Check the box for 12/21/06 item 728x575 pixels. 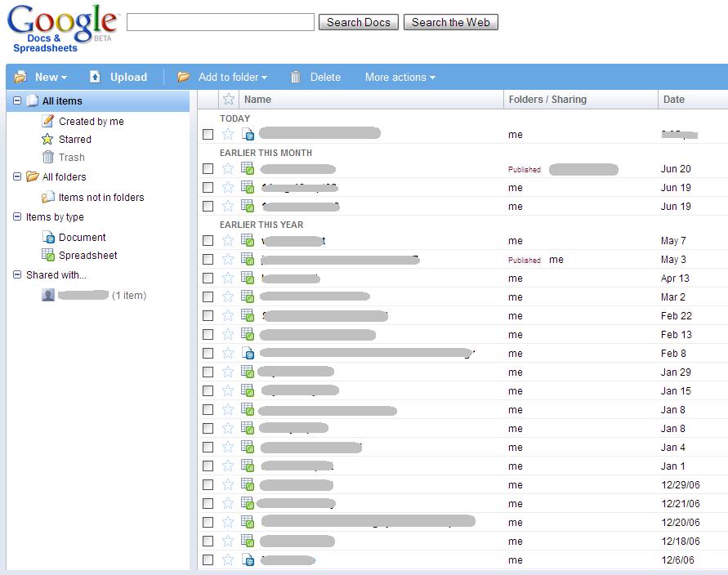pyautogui.click(x=208, y=503)
